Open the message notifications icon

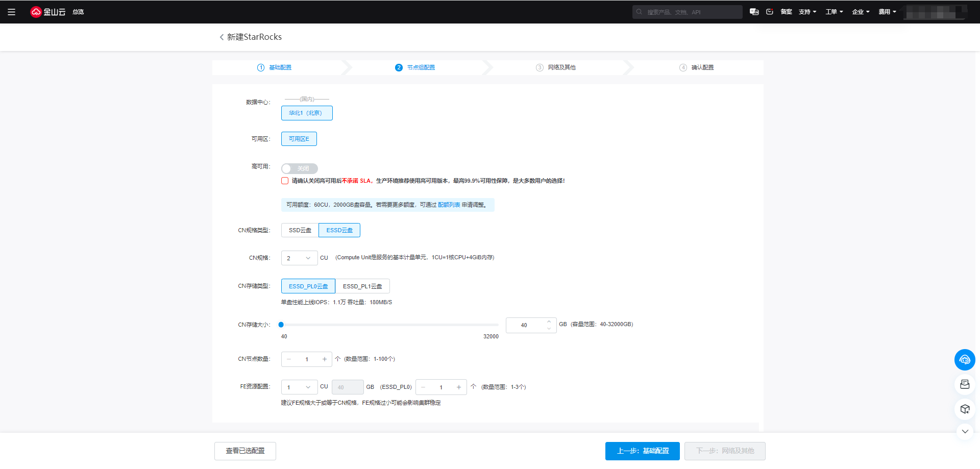pos(770,12)
